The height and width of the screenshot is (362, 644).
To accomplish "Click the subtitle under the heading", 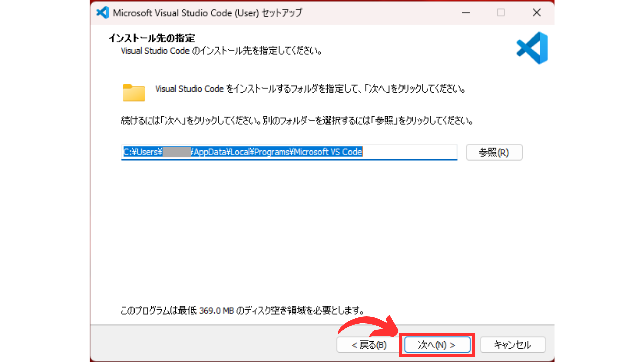I will [x=221, y=51].
